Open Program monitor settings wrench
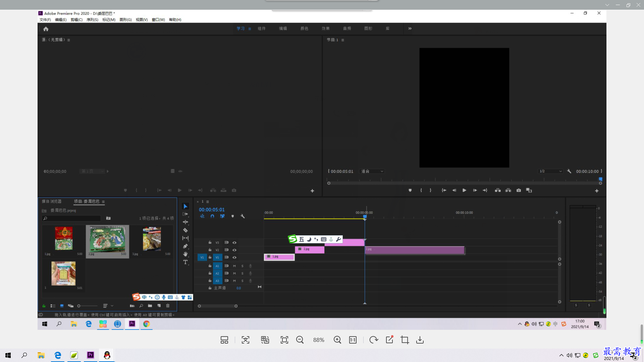 point(569,171)
